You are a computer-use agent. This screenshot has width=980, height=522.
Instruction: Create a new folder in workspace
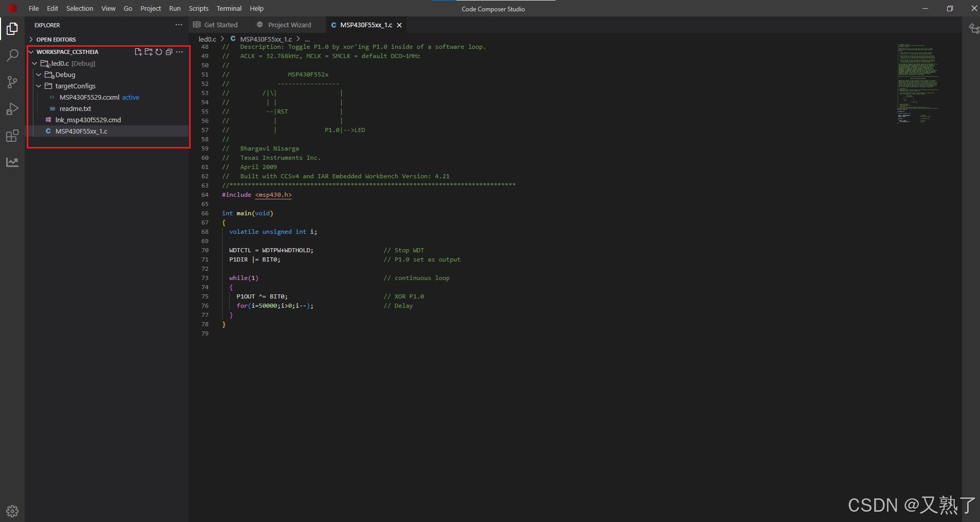click(149, 52)
